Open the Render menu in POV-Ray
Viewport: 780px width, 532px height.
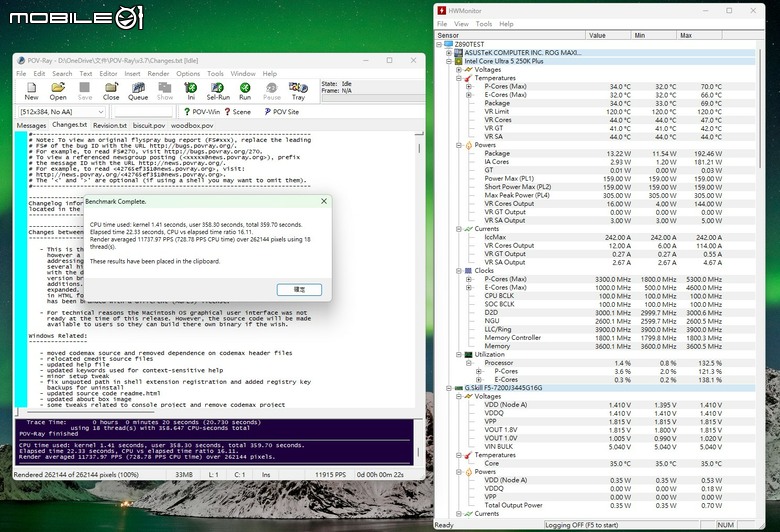pos(158,74)
